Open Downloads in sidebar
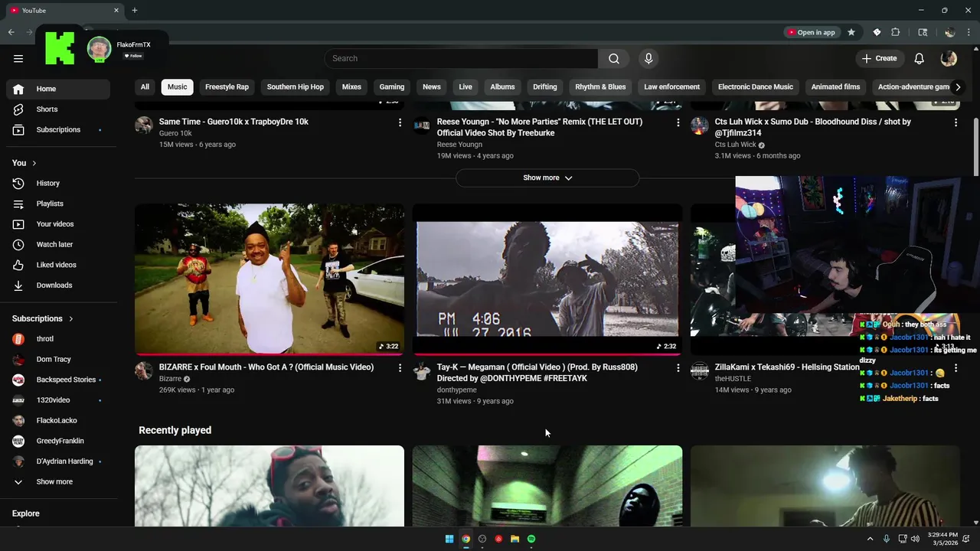Screen dimensions: 980x551 (x=58, y=285)
